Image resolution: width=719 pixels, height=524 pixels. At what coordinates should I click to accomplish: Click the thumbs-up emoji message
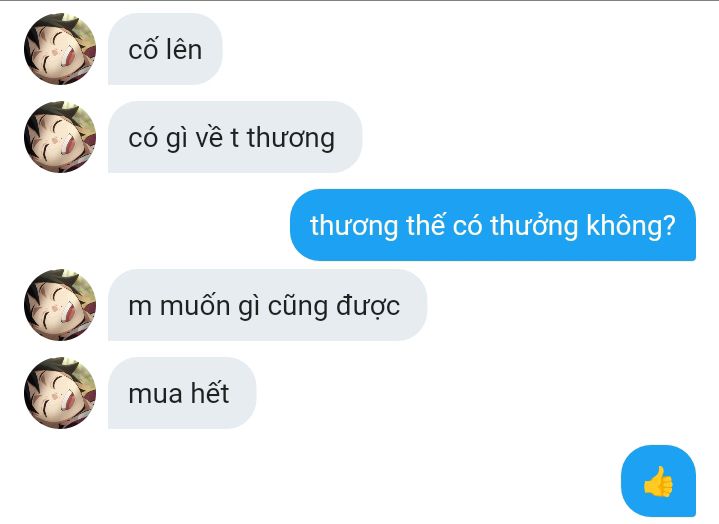(658, 481)
